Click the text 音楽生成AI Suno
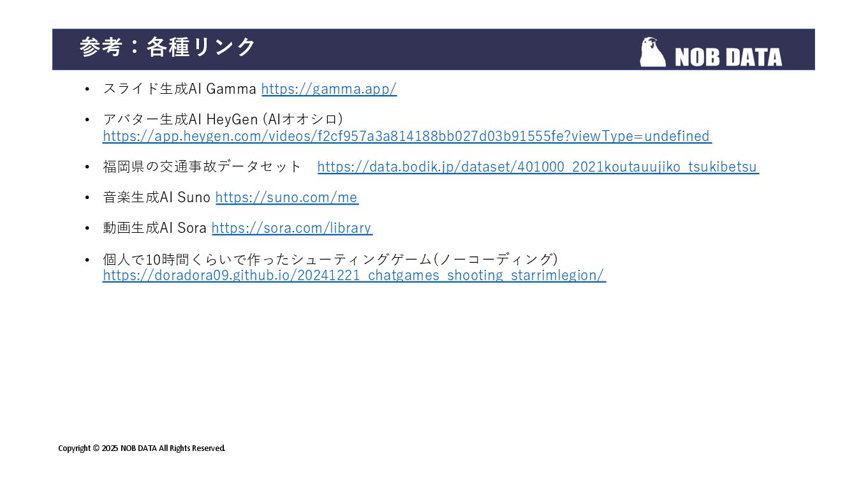The width and height of the screenshot is (868, 488). 157,197
